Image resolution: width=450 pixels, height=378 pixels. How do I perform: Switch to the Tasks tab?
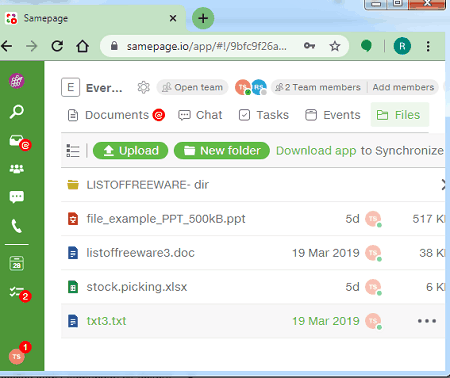pyautogui.click(x=264, y=115)
